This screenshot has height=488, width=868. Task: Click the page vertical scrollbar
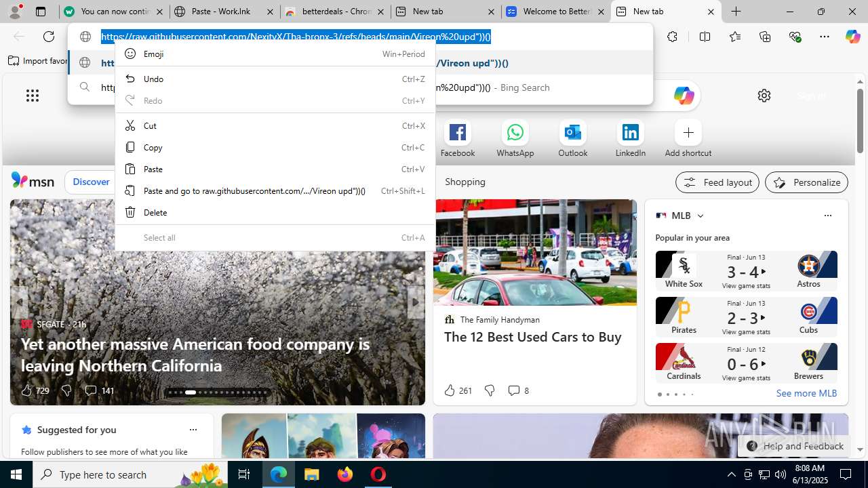pos(860,122)
